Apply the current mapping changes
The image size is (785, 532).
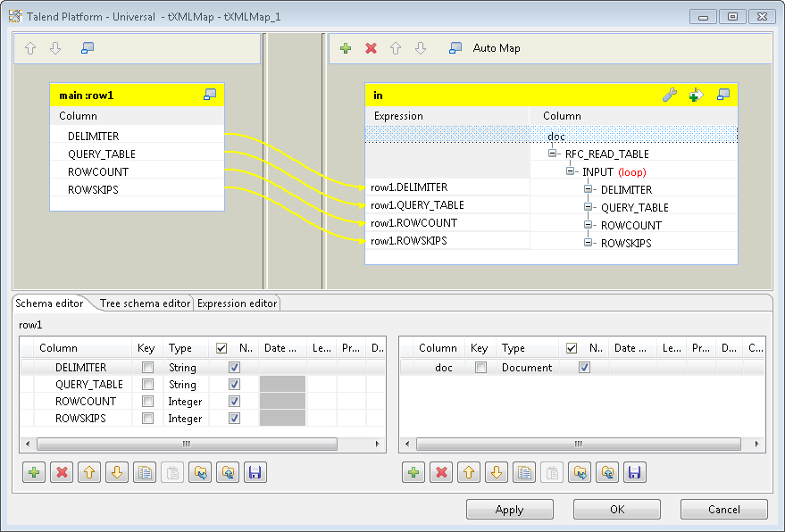click(x=509, y=509)
